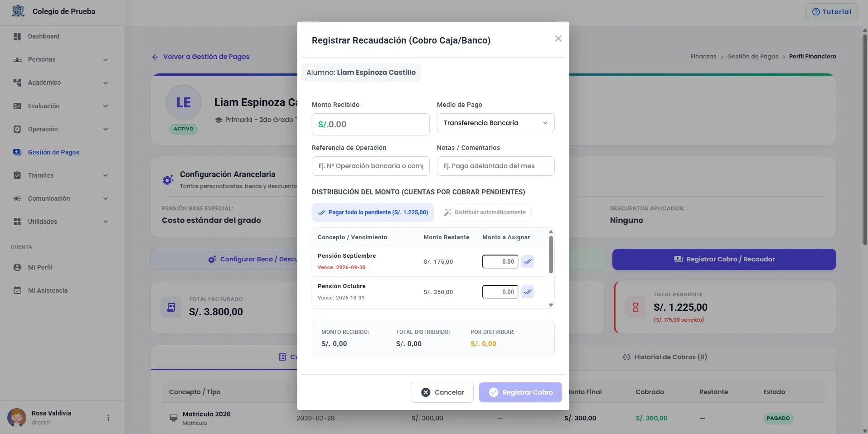This screenshot has height=434, width=868.
Task: Open the Tutorial help button
Action: coord(831,12)
